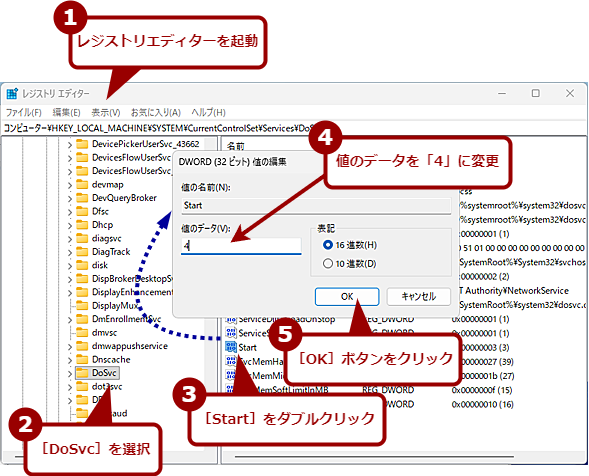Screen dimensions: 589x476
Task: Select the DoSvc tree item label
Action: [x=104, y=373]
